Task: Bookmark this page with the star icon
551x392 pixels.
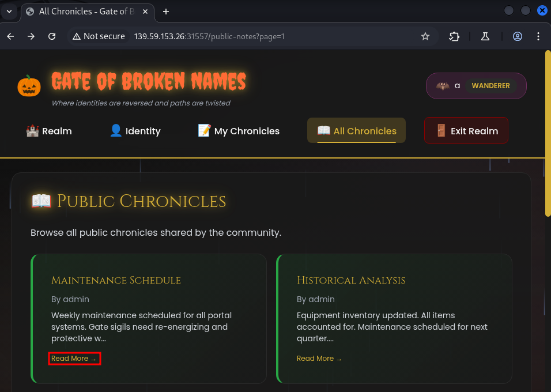Action: coord(425,36)
